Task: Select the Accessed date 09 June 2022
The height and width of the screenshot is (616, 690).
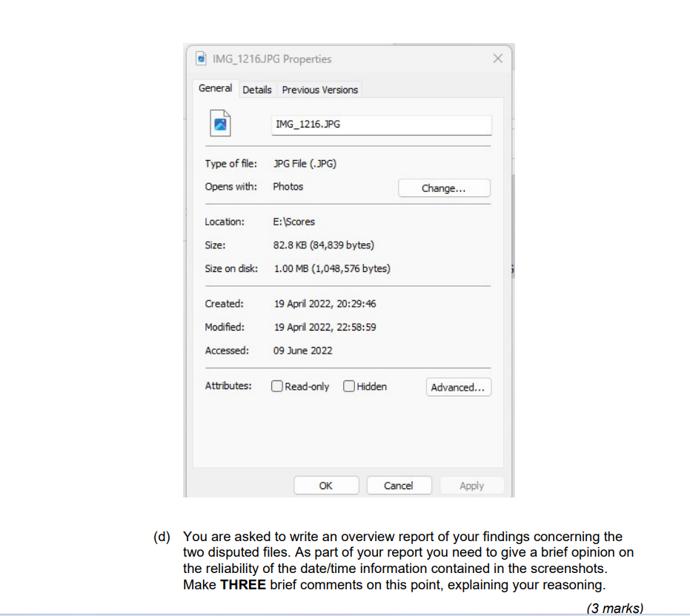Action: pyautogui.click(x=302, y=351)
